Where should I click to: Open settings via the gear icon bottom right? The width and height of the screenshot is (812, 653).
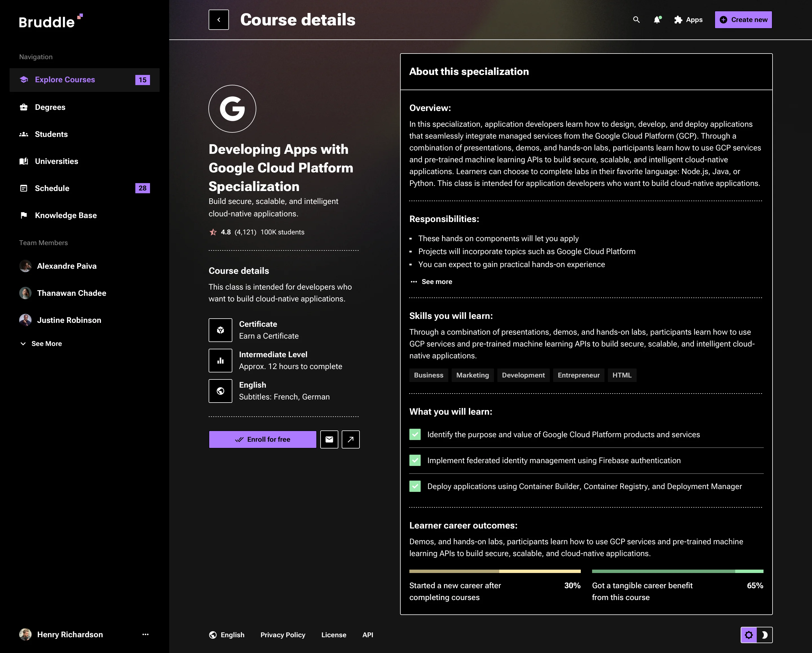pyautogui.click(x=749, y=635)
